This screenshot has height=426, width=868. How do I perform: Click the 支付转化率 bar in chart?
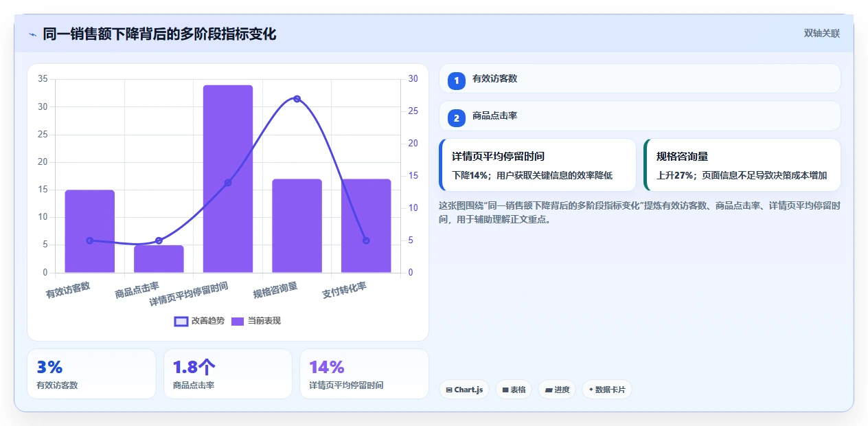(x=366, y=226)
